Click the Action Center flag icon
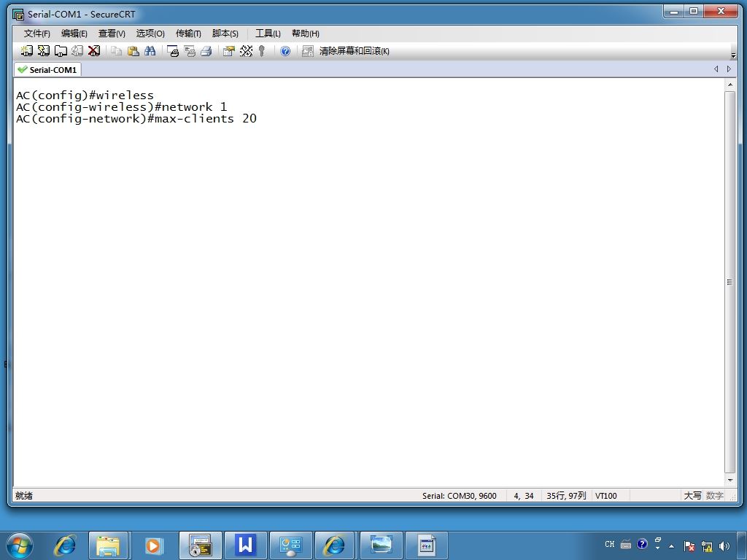 [689, 546]
